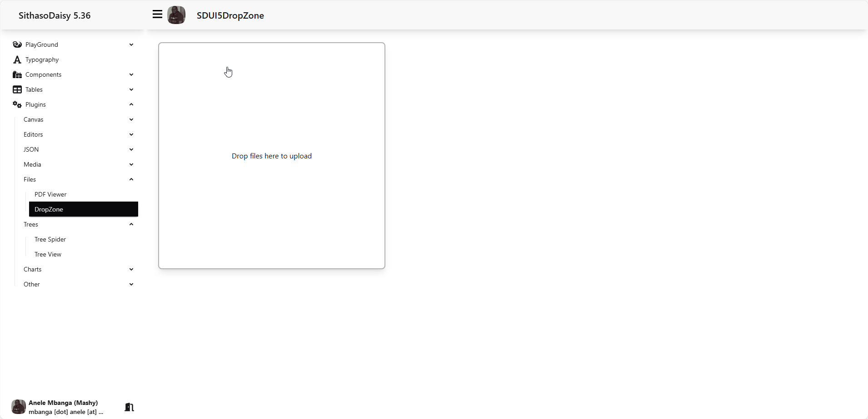Click the Canvas submenu label
This screenshot has width=868, height=419.
pyautogui.click(x=34, y=119)
